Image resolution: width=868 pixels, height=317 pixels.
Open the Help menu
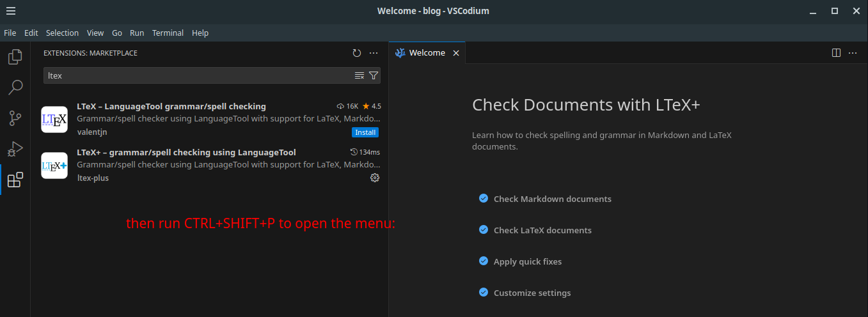coord(200,33)
